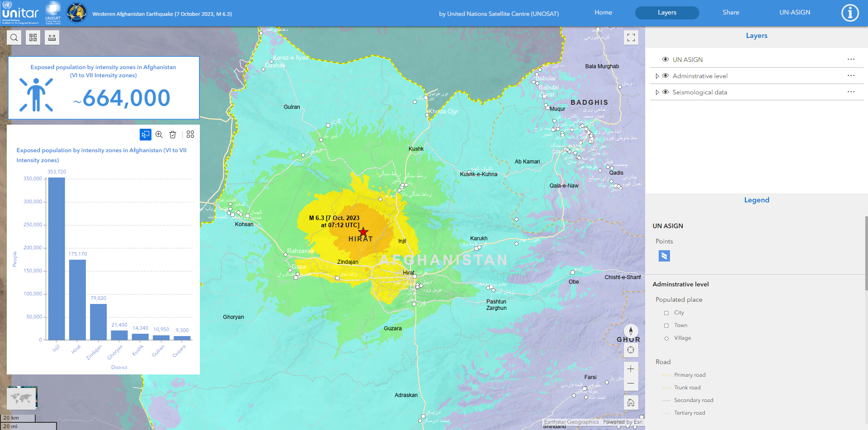This screenshot has height=430, width=868.
Task: Open the map search tool
Action: (14, 37)
